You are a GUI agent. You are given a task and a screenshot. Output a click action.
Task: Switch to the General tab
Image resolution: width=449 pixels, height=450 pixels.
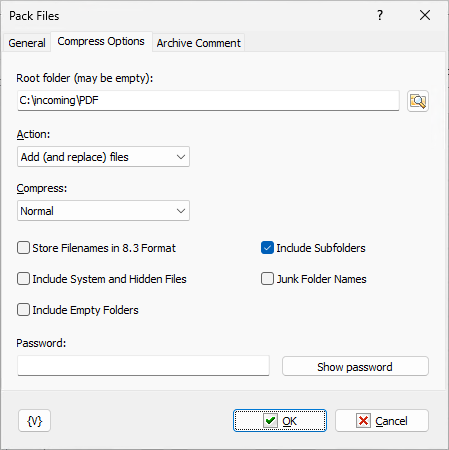pyautogui.click(x=27, y=43)
